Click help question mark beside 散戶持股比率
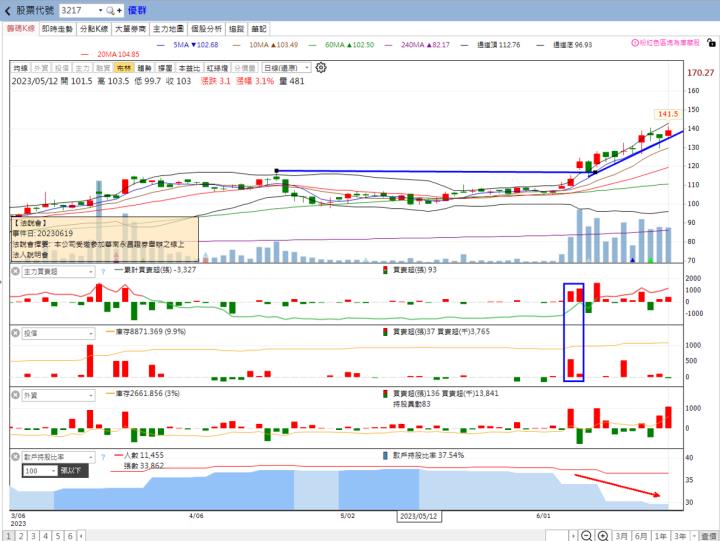Viewport: 720px width, 541px height. 103,457
